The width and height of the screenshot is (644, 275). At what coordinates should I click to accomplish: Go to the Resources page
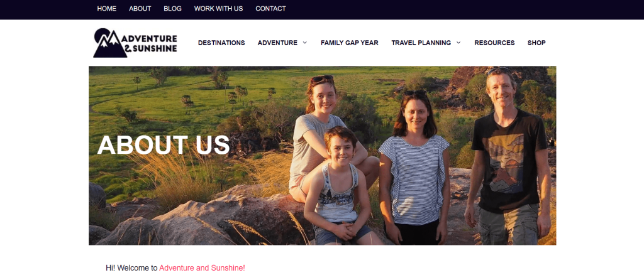[x=494, y=43]
